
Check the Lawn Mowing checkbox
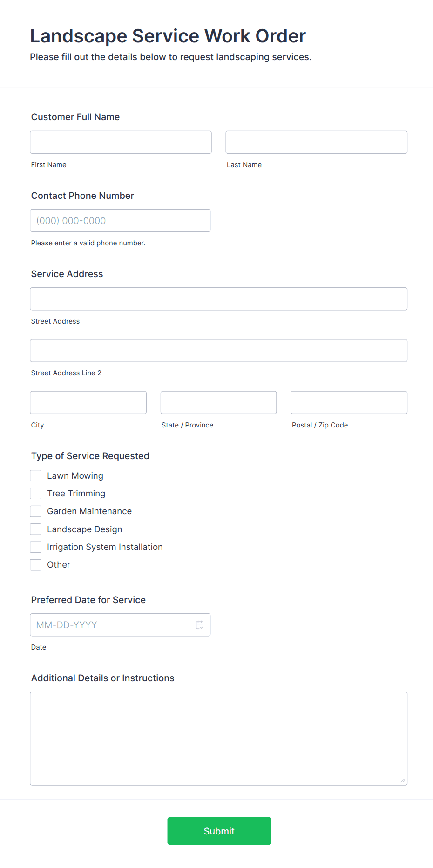(36, 475)
